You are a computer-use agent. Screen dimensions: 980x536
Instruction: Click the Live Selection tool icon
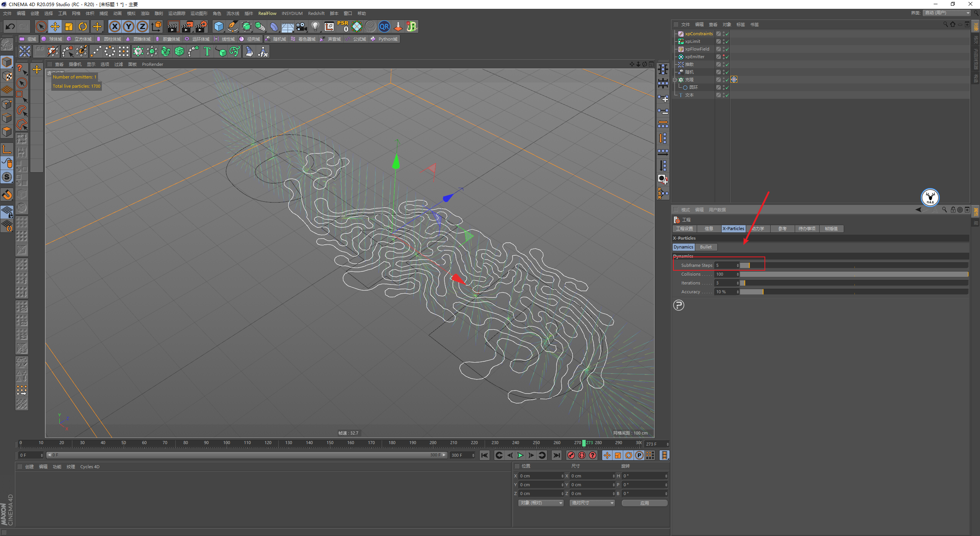[42, 26]
